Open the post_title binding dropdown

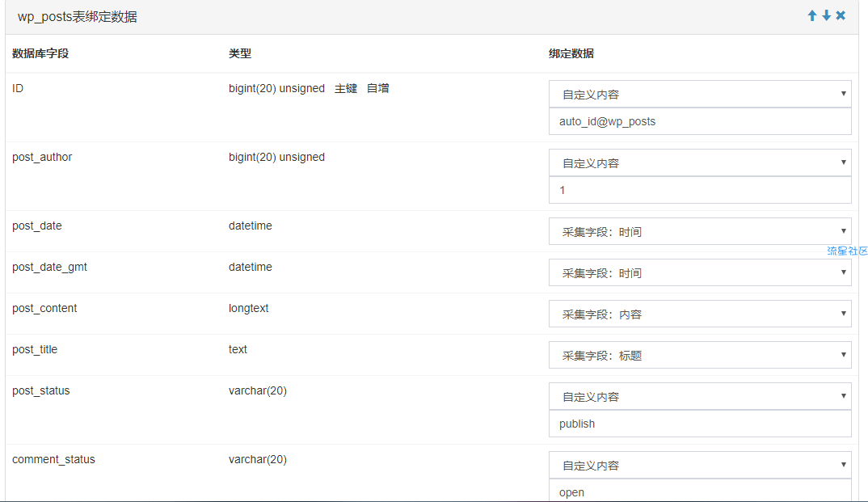(700, 355)
